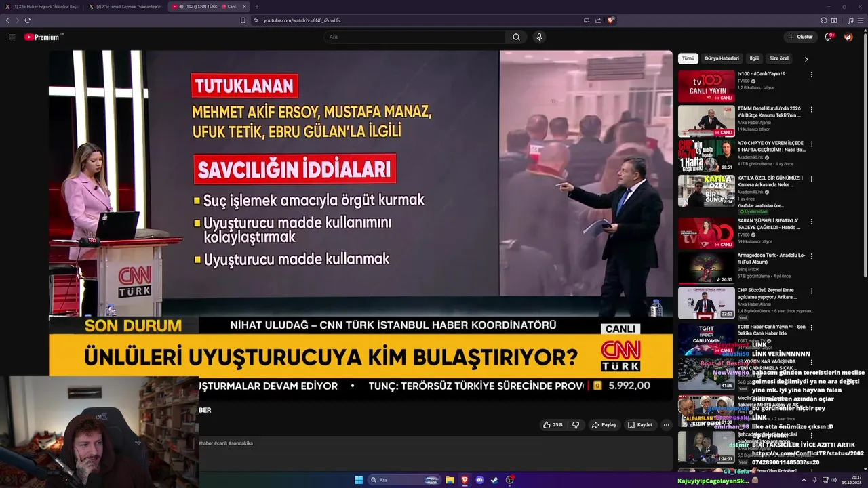Select the Size özel filter chip
The height and width of the screenshot is (488, 868).
(779, 59)
